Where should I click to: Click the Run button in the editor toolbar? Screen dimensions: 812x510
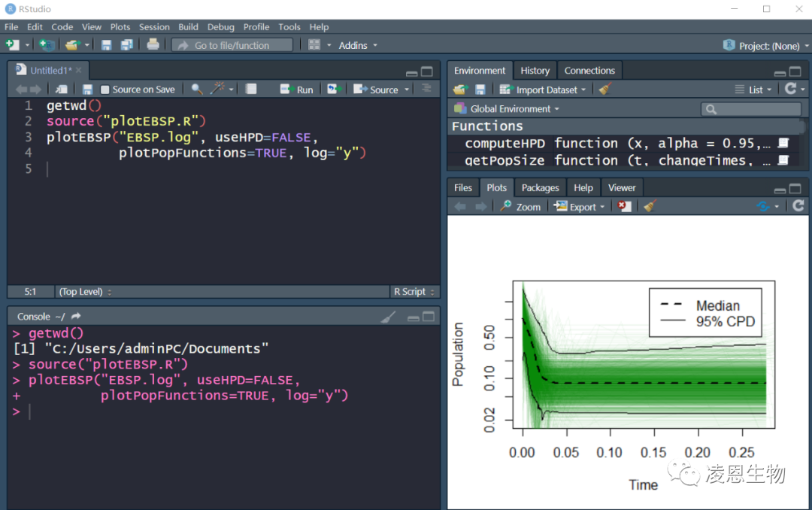(x=297, y=90)
